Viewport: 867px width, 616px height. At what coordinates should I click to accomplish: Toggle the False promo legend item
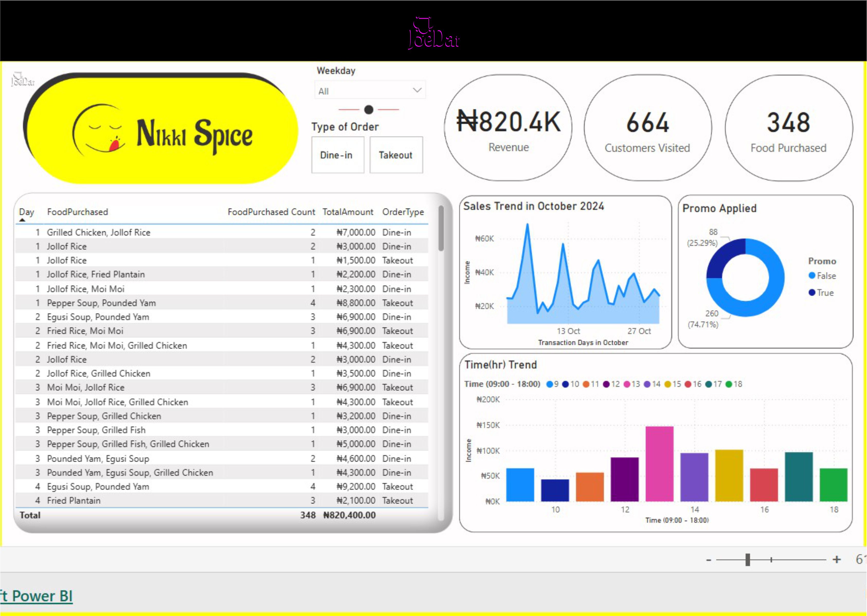click(x=822, y=276)
